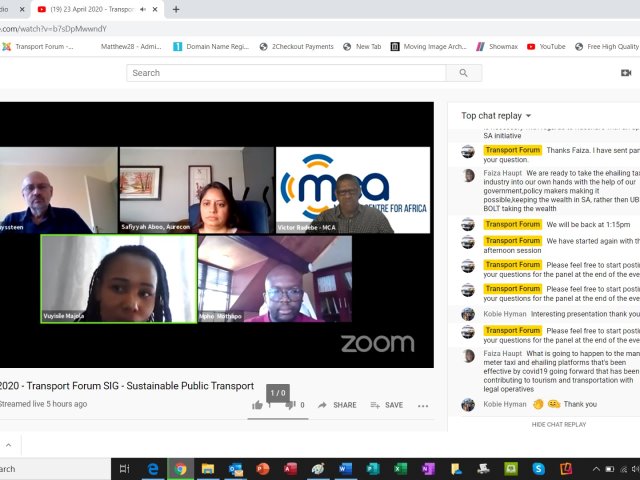Image resolution: width=640 pixels, height=480 pixels.
Task: Click the Zoom video player area
Action: [216, 235]
